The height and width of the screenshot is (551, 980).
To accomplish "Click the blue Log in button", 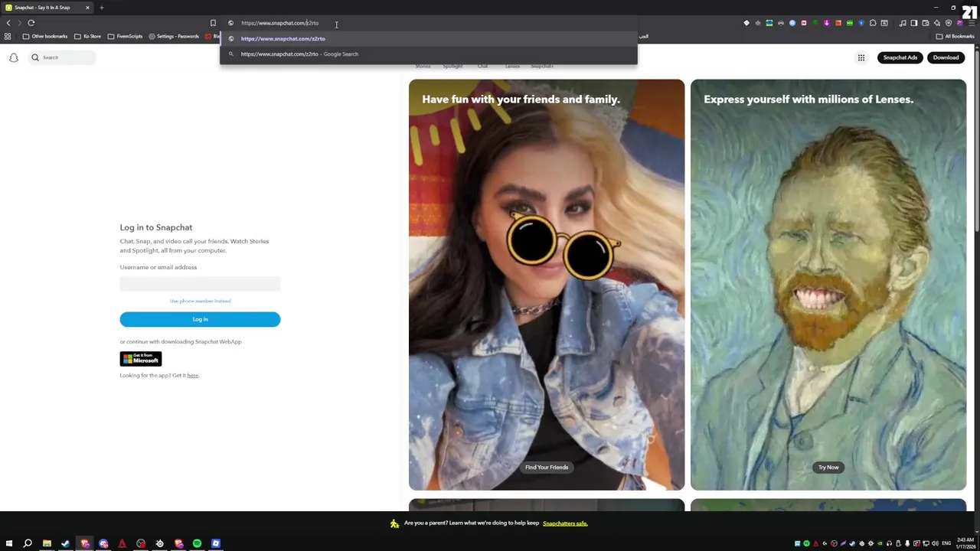I will pyautogui.click(x=200, y=319).
